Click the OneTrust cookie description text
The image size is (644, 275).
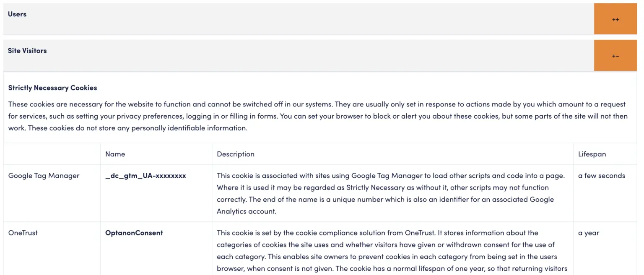390,250
